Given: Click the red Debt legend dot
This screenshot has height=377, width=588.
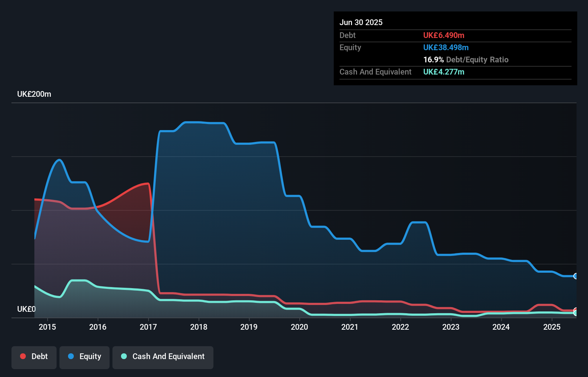Looking at the screenshot, I should click(x=23, y=356).
